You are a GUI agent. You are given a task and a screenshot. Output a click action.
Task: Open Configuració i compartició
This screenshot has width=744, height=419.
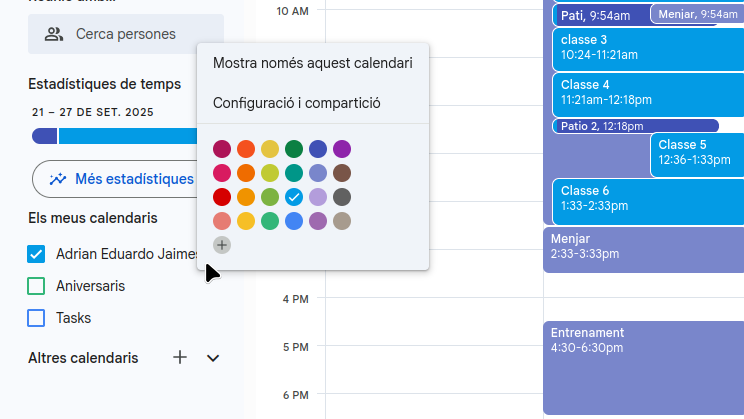pos(297,103)
